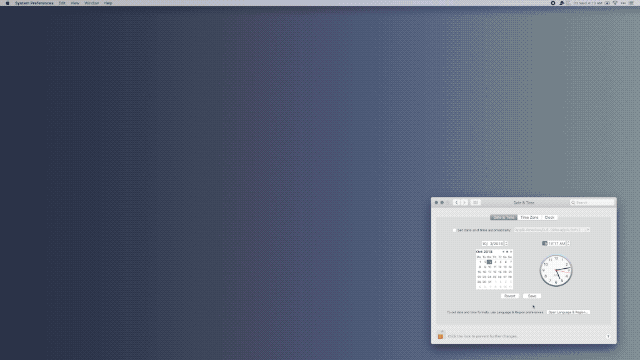Select October 31 in the calendar
Image resolution: width=640 pixels, height=360 pixels.
(x=490, y=282)
